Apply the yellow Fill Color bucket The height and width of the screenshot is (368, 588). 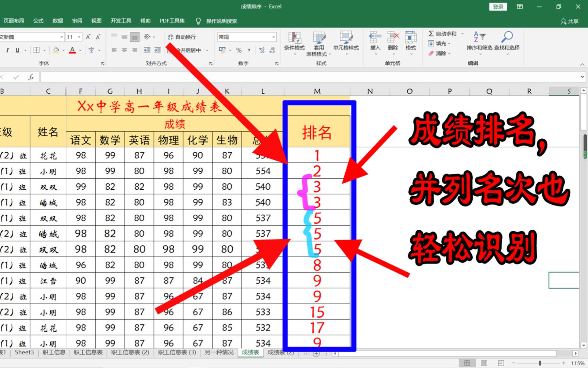pos(56,50)
